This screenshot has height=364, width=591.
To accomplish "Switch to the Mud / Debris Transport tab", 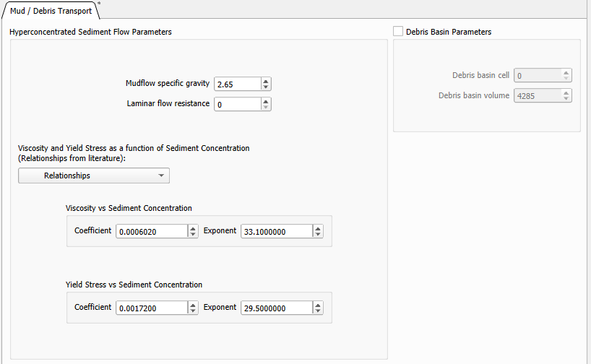I will click(x=50, y=10).
